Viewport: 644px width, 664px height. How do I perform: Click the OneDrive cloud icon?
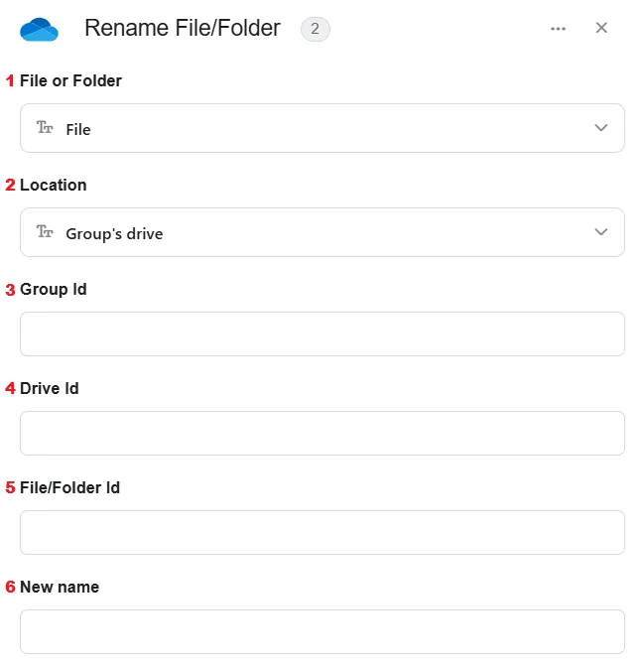pos(39,29)
